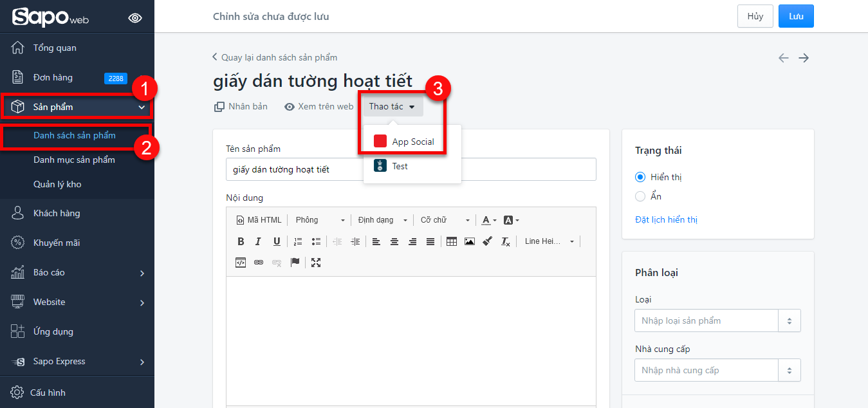Click Xem trên web link
The image size is (868, 408).
pos(319,107)
